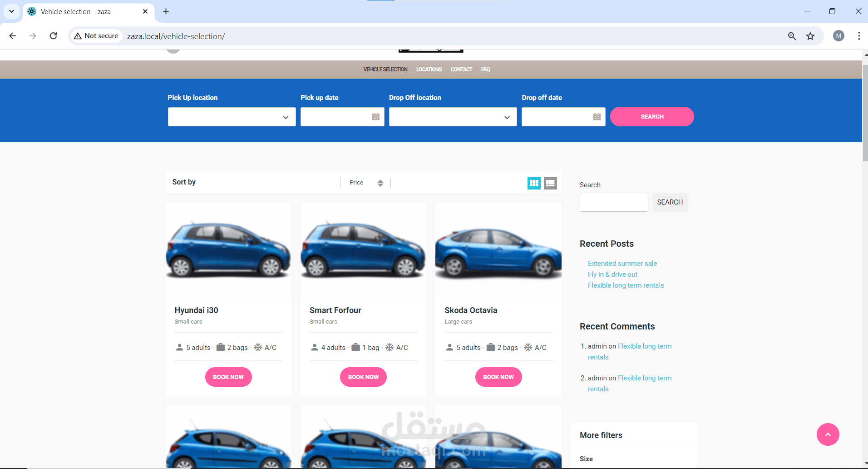Open the Chrome three-dot menu

tap(859, 36)
